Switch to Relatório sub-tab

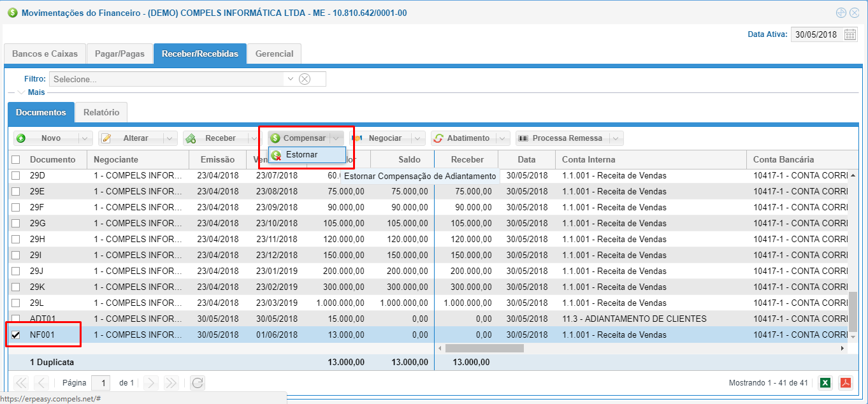tap(101, 112)
